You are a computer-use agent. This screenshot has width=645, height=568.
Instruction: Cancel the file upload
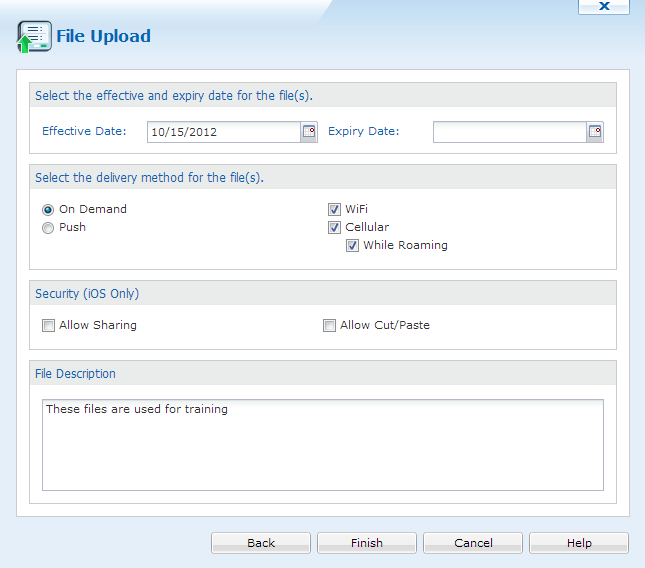pyautogui.click(x=473, y=543)
